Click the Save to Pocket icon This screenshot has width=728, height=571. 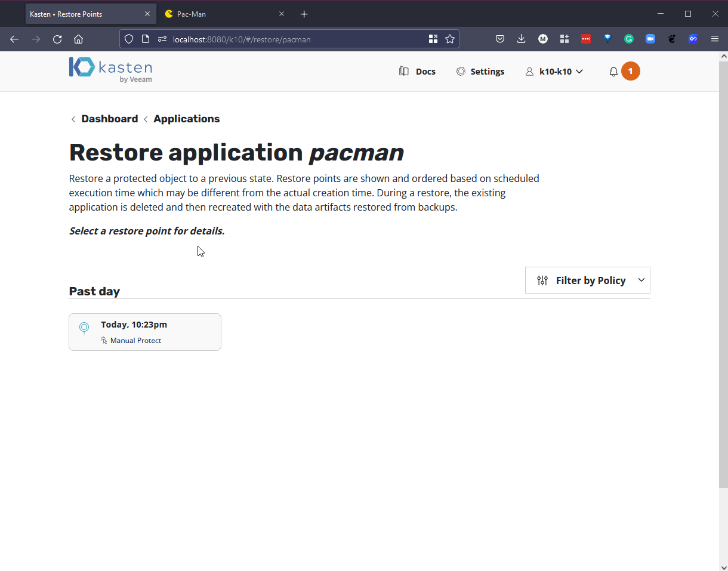(500, 39)
